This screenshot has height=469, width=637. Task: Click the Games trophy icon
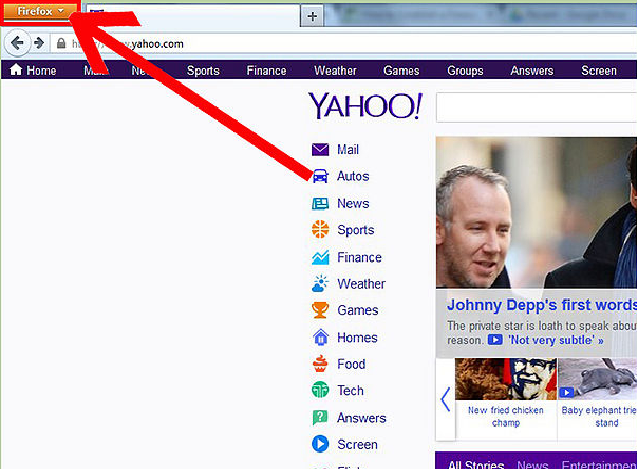point(320,310)
